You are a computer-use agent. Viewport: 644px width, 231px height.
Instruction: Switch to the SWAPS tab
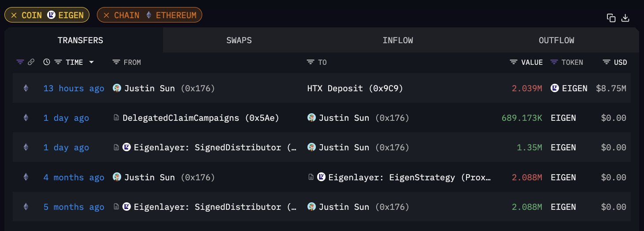[x=239, y=40]
